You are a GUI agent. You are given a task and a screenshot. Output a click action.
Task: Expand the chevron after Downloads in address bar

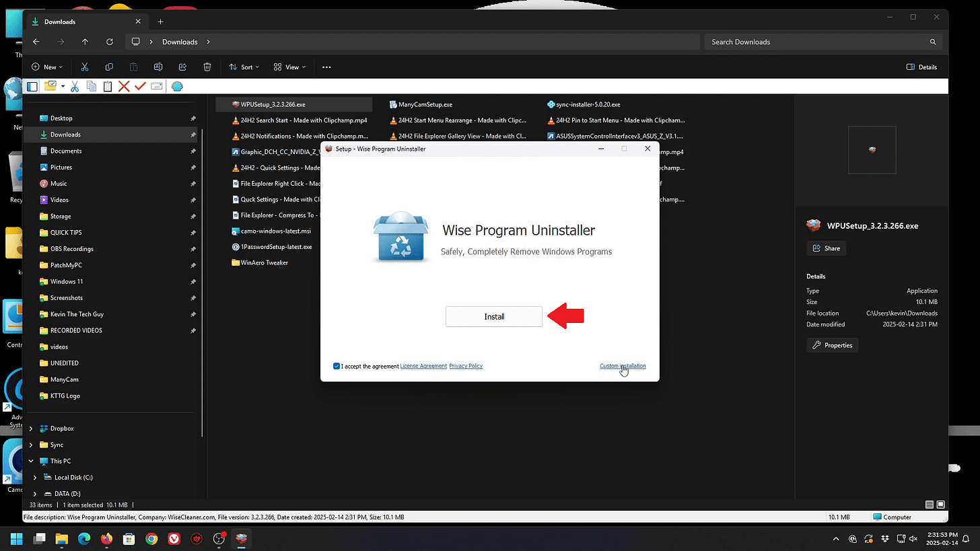(208, 42)
